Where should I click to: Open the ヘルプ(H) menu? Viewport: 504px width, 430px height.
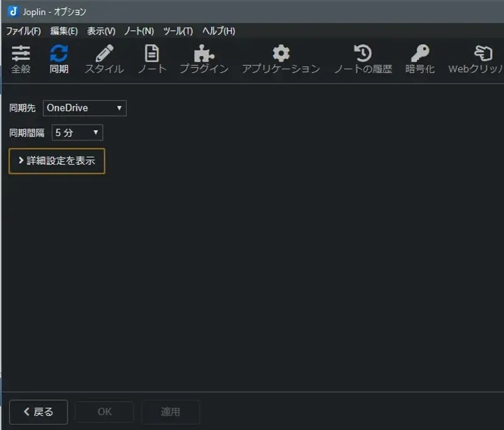[220, 30]
